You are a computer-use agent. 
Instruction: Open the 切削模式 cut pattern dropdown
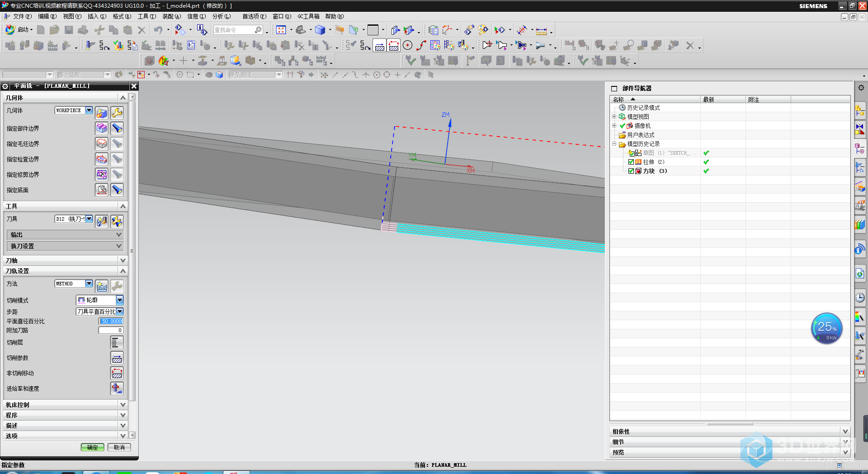pos(120,300)
